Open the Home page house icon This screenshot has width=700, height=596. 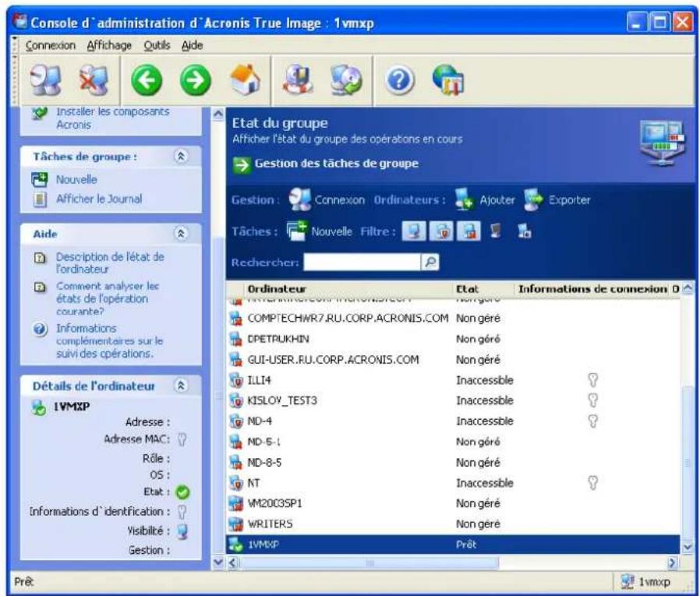[x=245, y=79]
